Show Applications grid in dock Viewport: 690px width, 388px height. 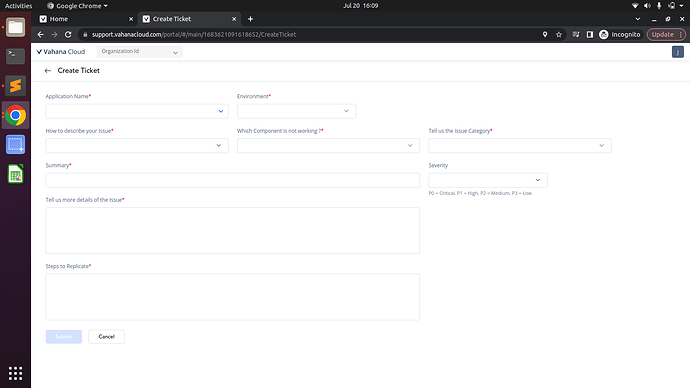click(15, 373)
